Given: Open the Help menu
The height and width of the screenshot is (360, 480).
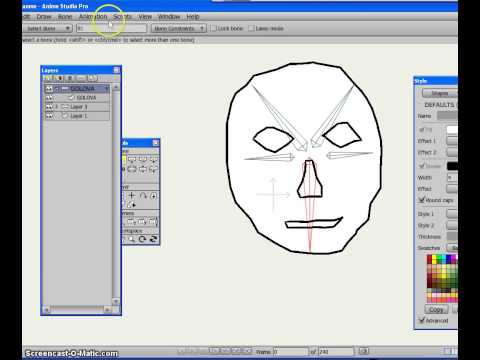Looking at the screenshot, I should [x=193, y=17].
